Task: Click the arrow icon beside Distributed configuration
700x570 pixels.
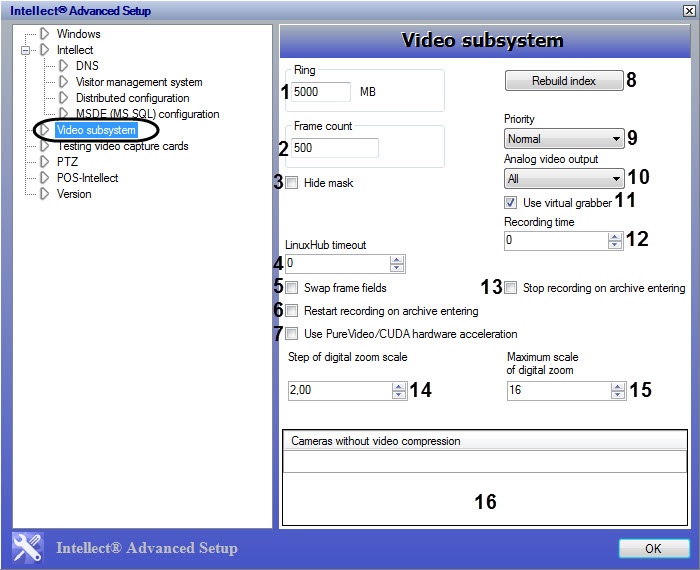Action: tap(63, 98)
